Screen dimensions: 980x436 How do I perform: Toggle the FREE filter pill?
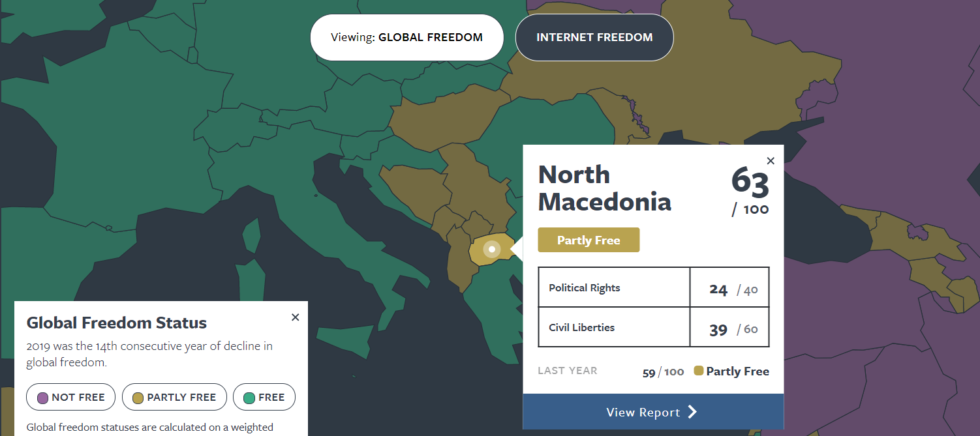[264, 398]
